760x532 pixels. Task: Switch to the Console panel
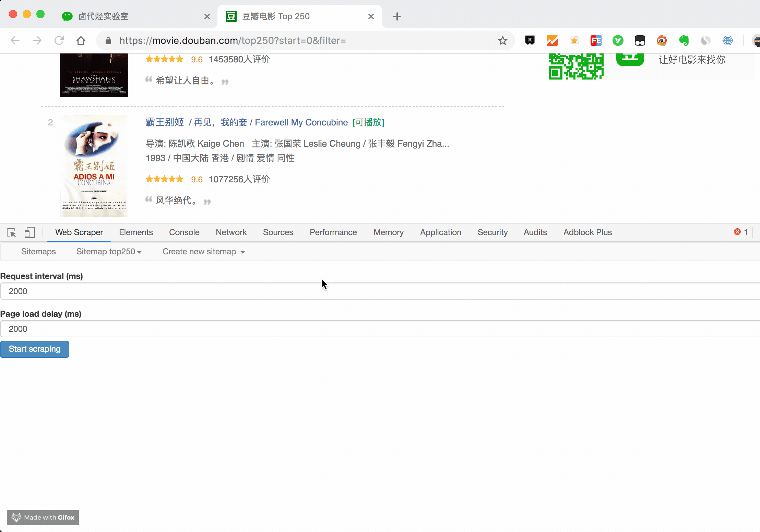click(x=184, y=232)
